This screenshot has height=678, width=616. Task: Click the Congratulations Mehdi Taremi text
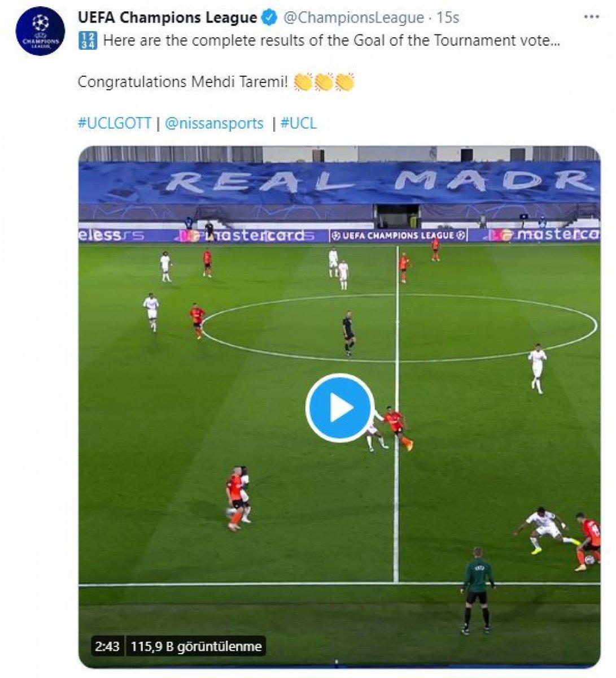point(184,82)
